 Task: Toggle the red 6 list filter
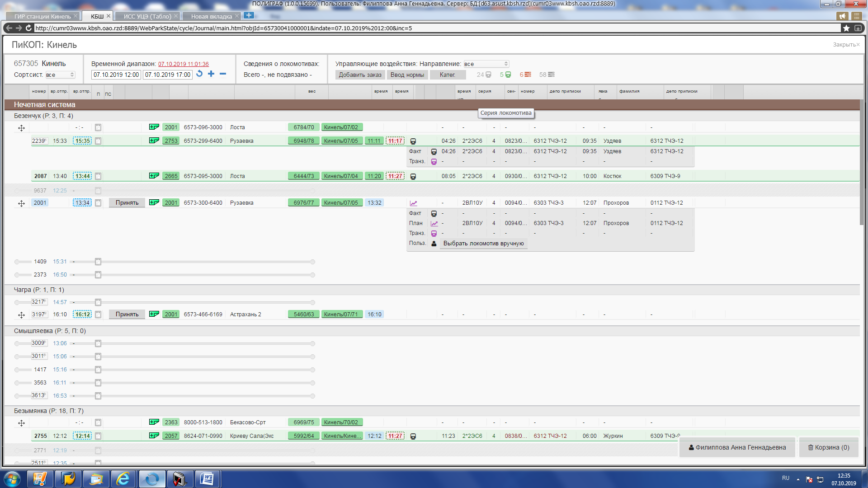click(525, 75)
